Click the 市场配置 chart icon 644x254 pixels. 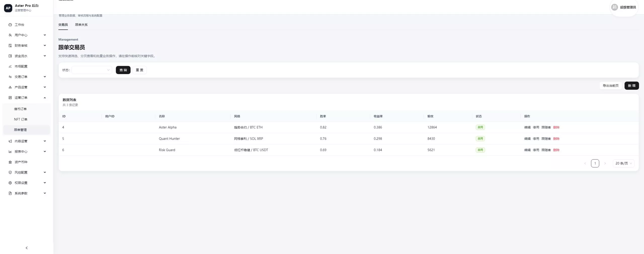(x=10, y=66)
